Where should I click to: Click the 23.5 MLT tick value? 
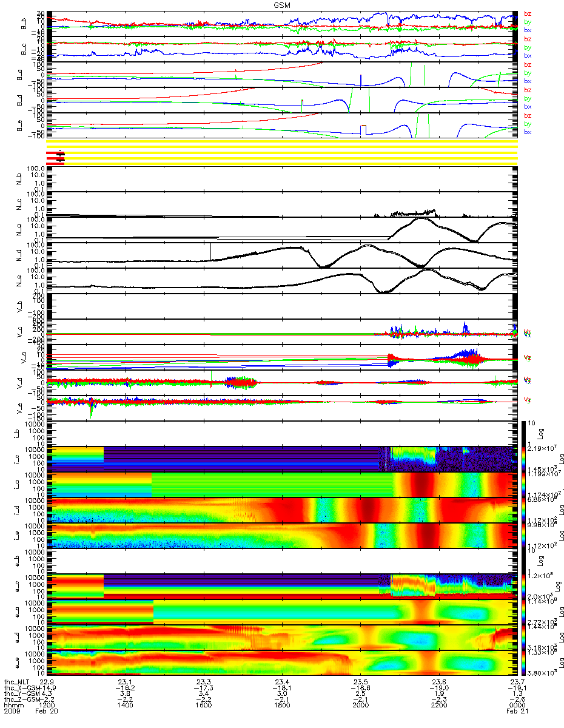pyautogui.click(x=360, y=681)
